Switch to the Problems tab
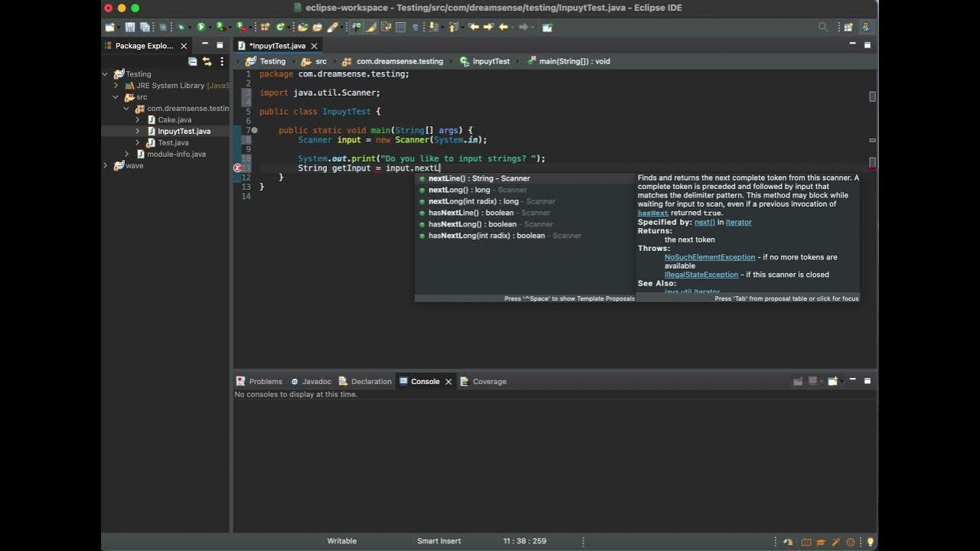This screenshot has width=980, height=551. pyautogui.click(x=265, y=381)
